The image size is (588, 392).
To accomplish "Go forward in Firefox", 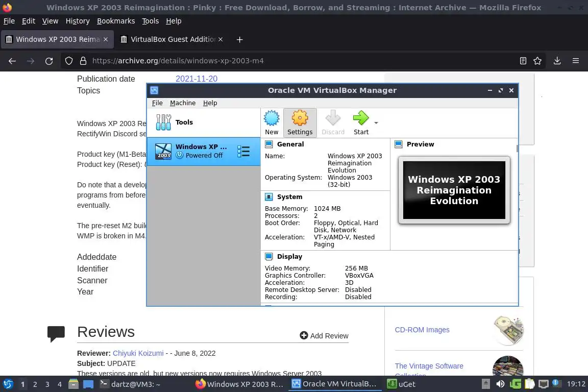I will 31,61.
